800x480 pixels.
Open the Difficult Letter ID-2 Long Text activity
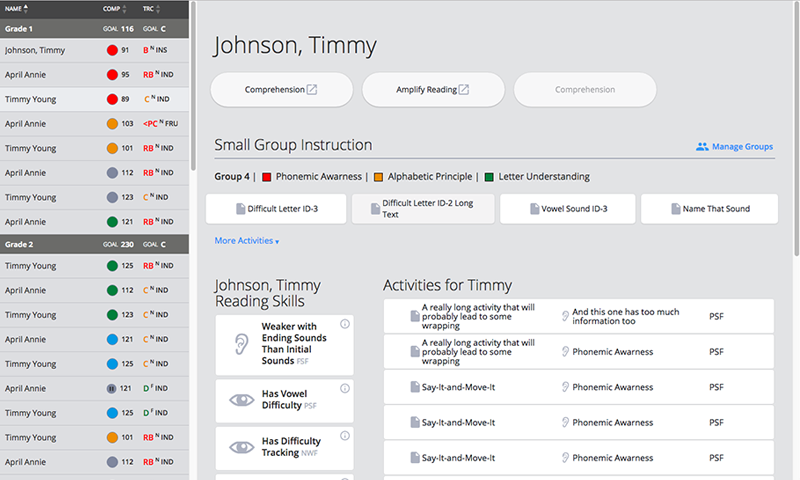pos(423,209)
